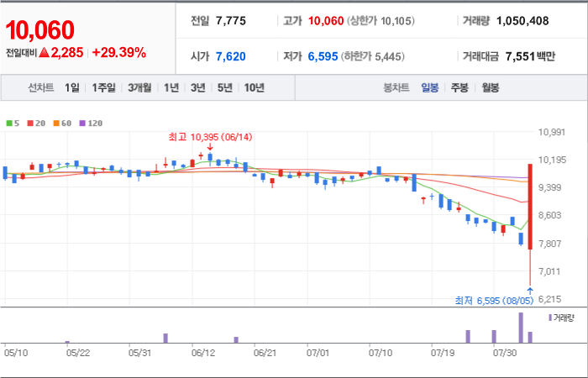This screenshot has height=378, width=588.
Task: Select the 일봉 daily candle chart
Action: pyautogui.click(x=430, y=88)
